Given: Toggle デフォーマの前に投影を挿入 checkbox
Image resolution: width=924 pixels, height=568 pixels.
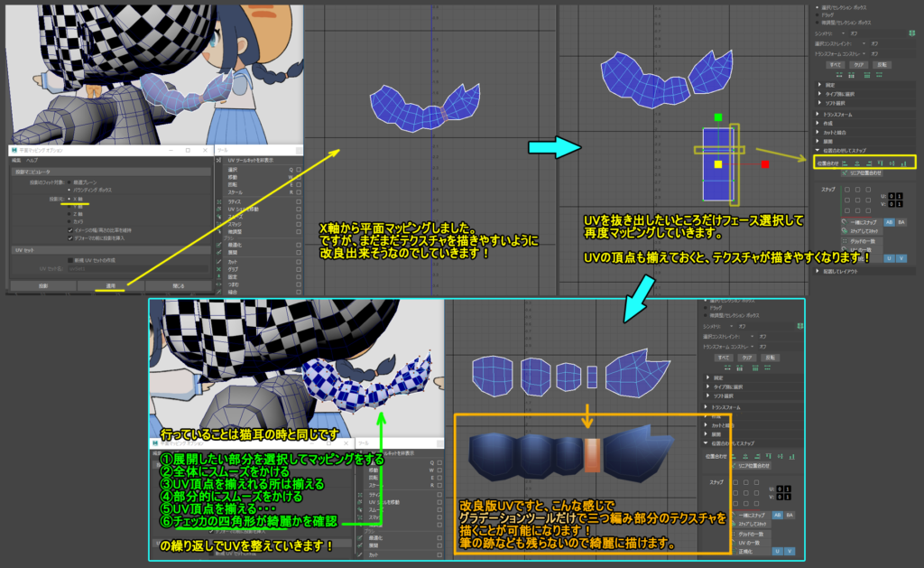Looking at the screenshot, I should tap(70, 238).
